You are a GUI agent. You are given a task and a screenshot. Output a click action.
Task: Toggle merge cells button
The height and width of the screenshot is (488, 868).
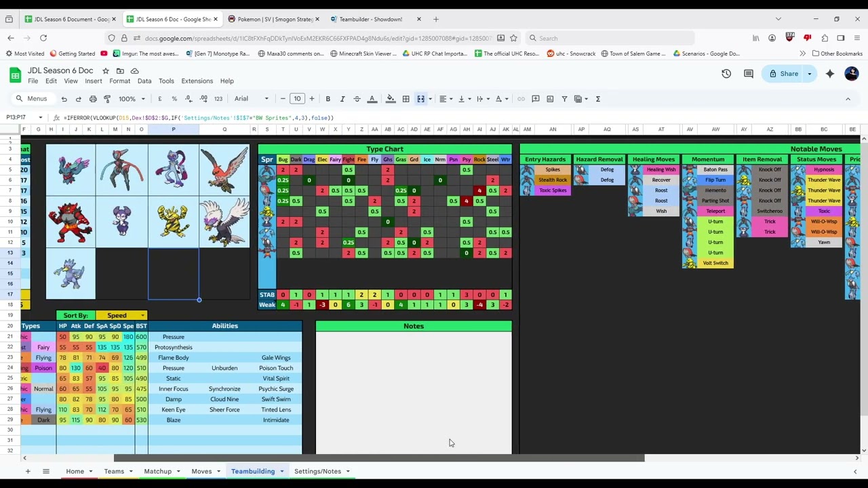click(420, 99)
